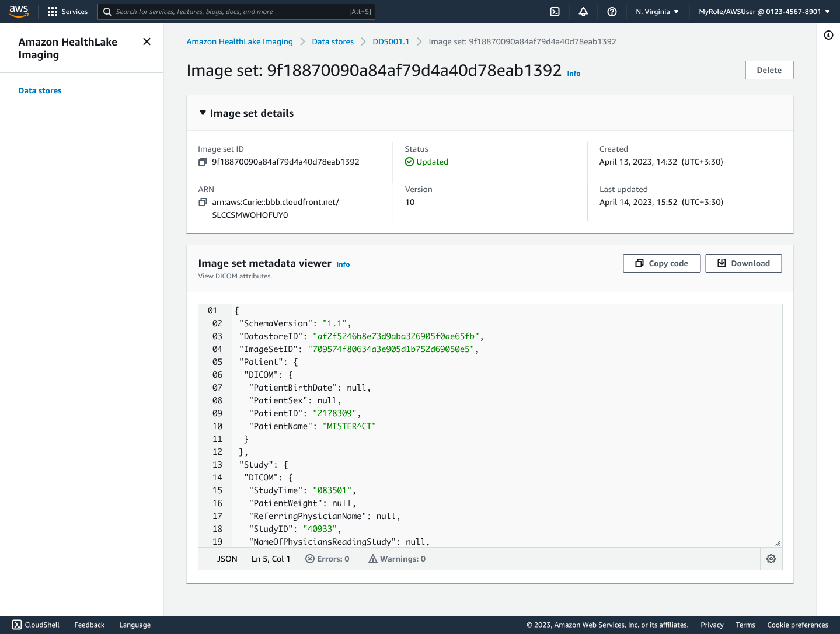840x634 pixels.
Task: Click the Download button
Action: (x=743, y=263)
